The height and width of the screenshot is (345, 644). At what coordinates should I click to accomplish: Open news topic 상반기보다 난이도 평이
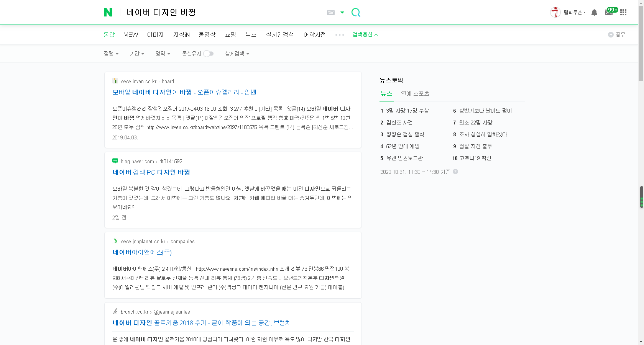pos(485,111)
